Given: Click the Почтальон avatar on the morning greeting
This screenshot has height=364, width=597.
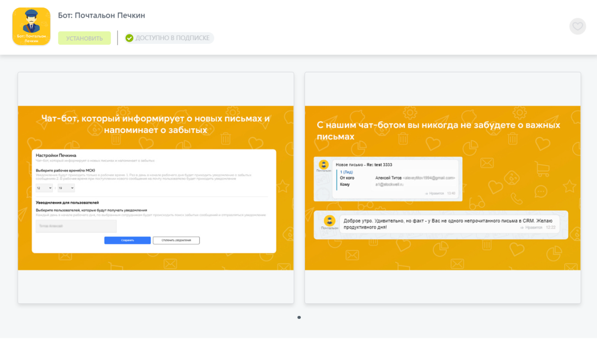Looking at the screenshot, I should click(x=329, y=220).
